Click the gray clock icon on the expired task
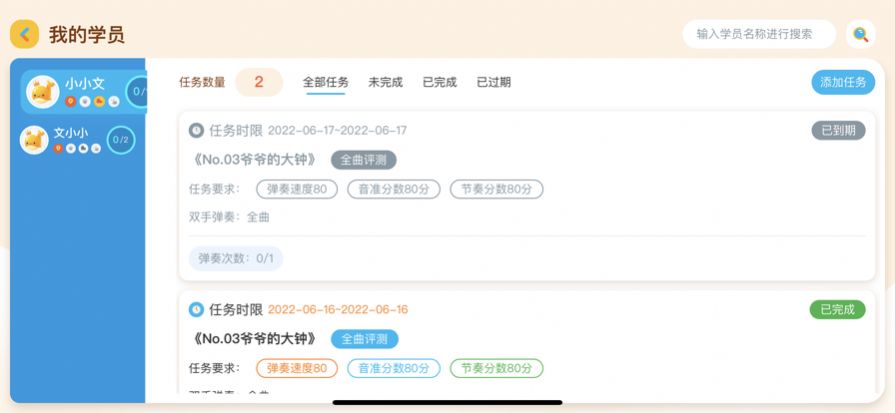This screenshot has width=895, height=413. [196, 130]
